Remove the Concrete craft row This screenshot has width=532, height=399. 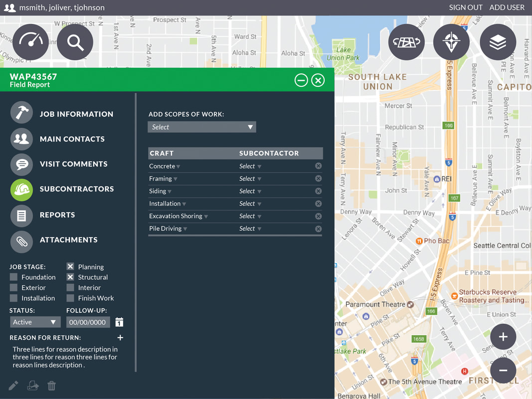318,166
